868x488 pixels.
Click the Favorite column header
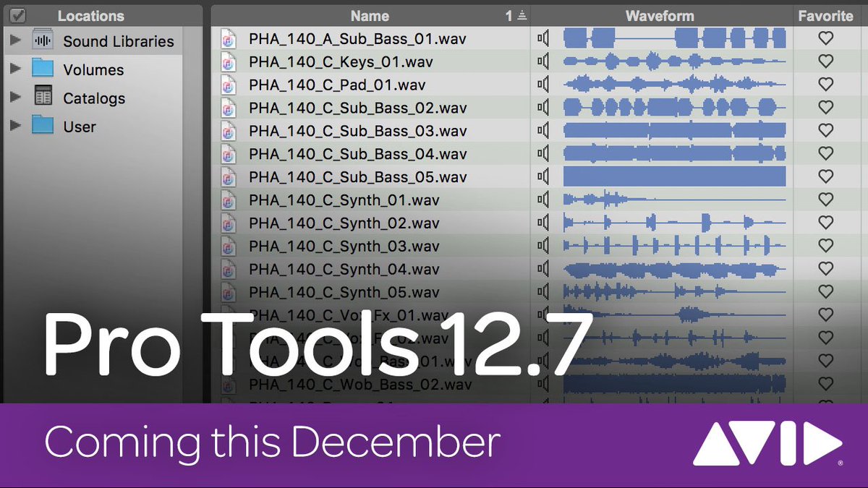825,15
